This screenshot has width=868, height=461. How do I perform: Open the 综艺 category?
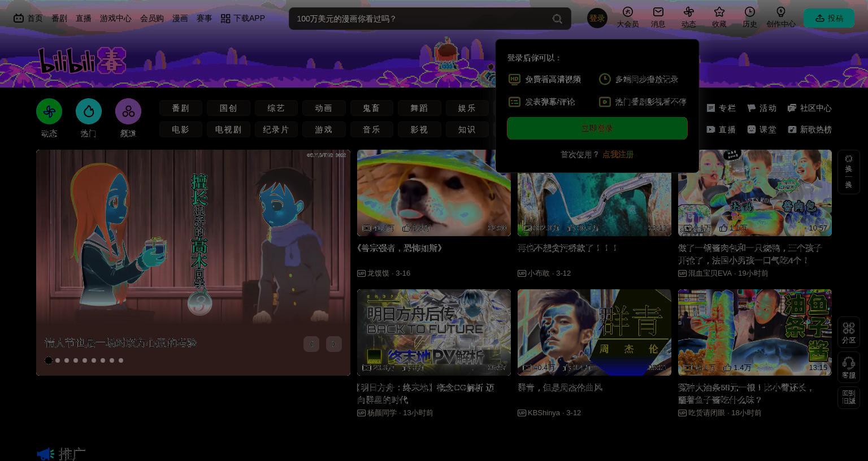(x=276, y=108)
